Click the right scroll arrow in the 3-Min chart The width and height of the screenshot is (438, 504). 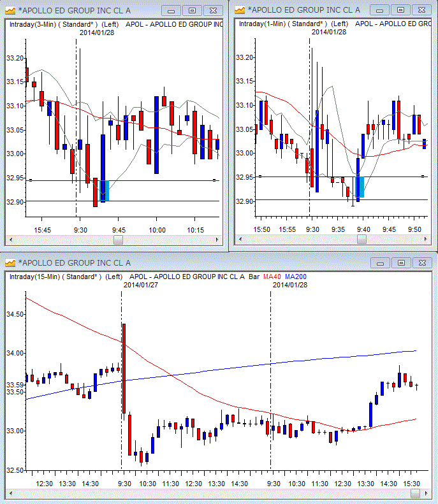click(x=217, y=240)
